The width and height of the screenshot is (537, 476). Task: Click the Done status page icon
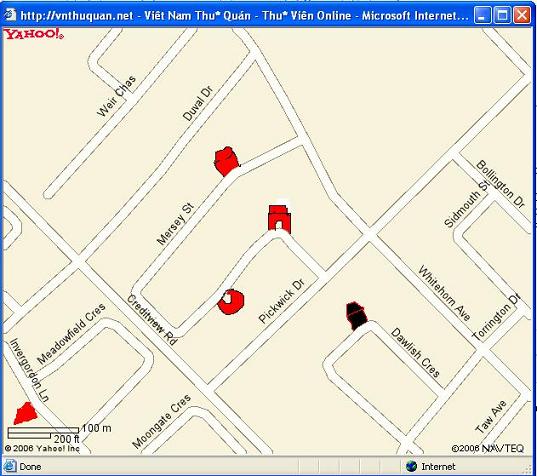pyautogui.click(x=9, y=466)
